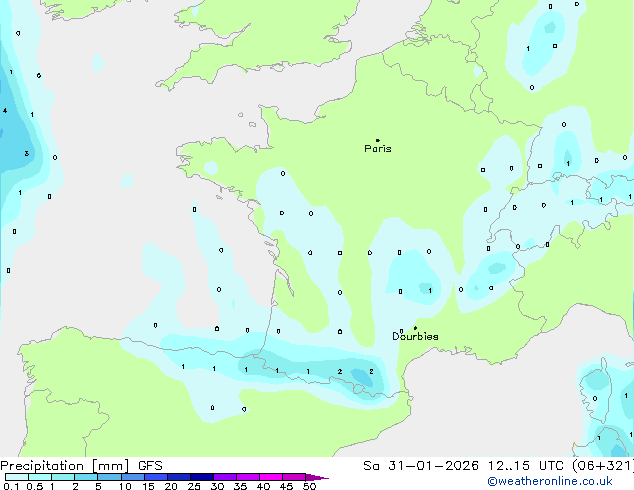
Task: Click the legend label 50
Action: [309, 486]
